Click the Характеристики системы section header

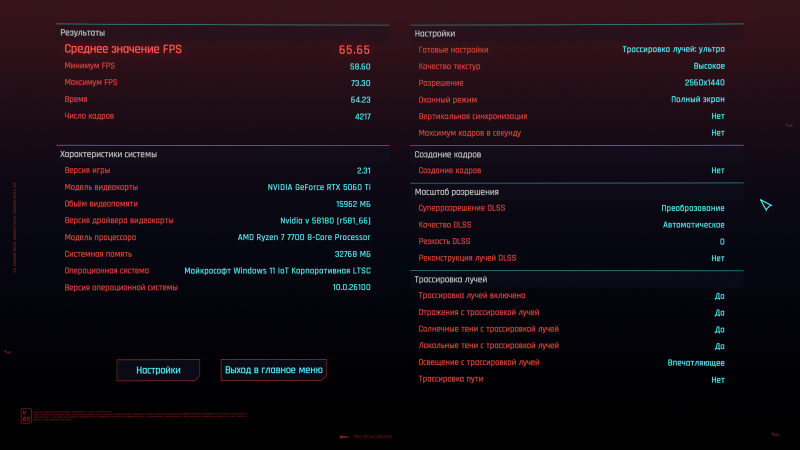[108, 154]
